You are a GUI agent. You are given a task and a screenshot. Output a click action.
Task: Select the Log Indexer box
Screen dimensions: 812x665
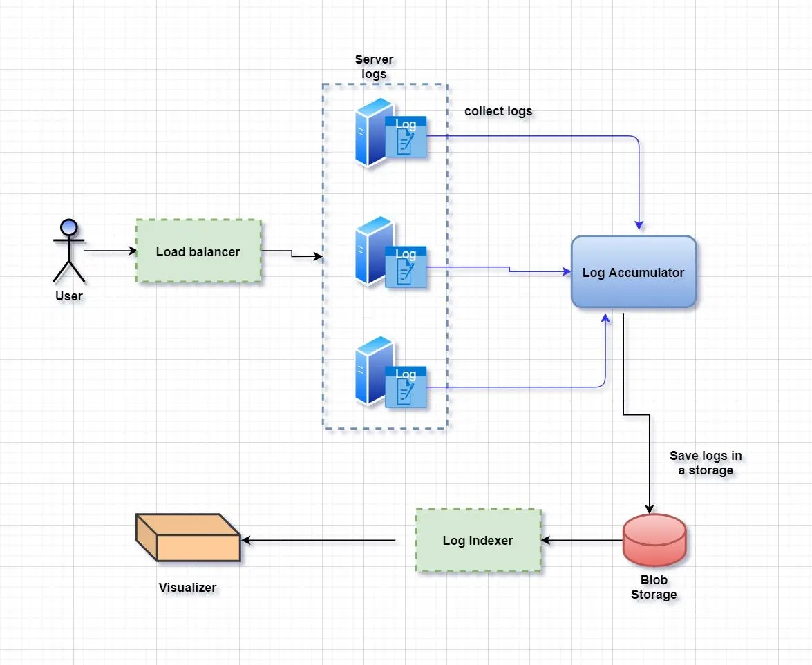click(x=478, y=541)
